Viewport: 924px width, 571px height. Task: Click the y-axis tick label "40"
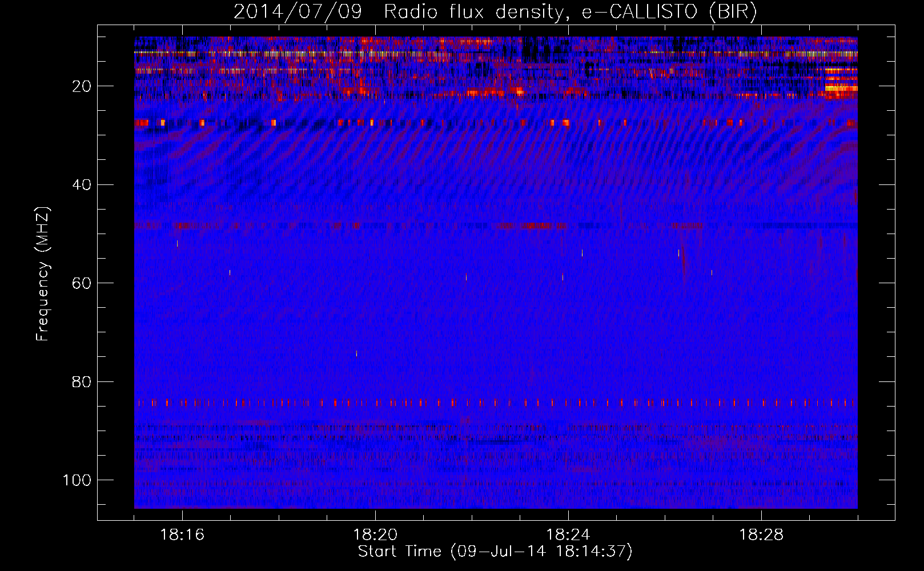click(x=82, y=185)
